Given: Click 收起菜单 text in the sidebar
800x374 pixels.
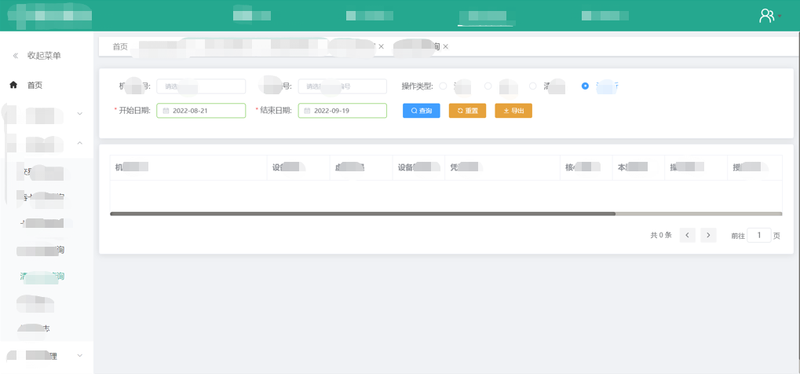Looking at the screenshot, I should click(x=44, y=56).
